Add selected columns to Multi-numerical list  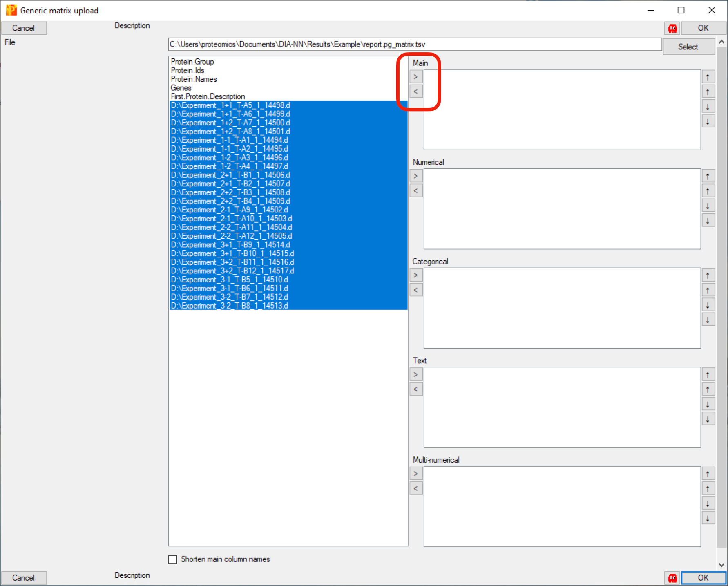pyautogui.click(x=415, y=474)
